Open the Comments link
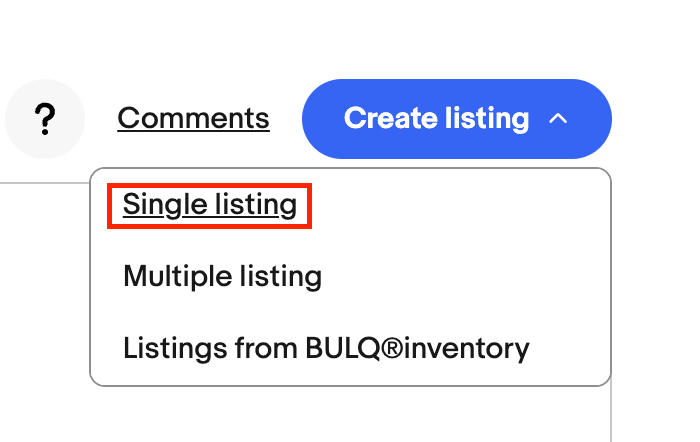This screenshot has width=700, height=442. coord(193,119)
